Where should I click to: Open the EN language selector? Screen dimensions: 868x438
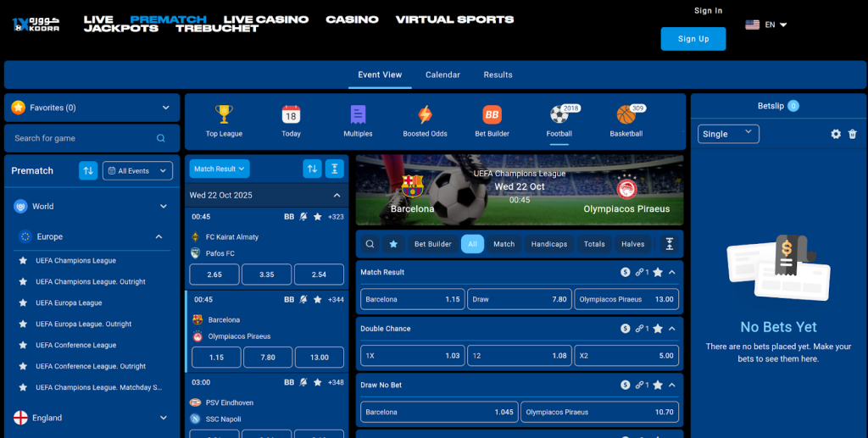767,25
